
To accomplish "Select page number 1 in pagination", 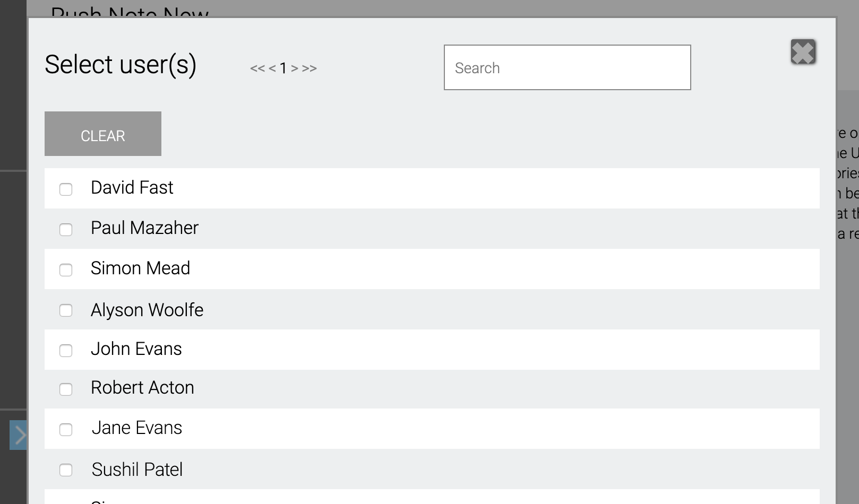I will coord(284,68).
